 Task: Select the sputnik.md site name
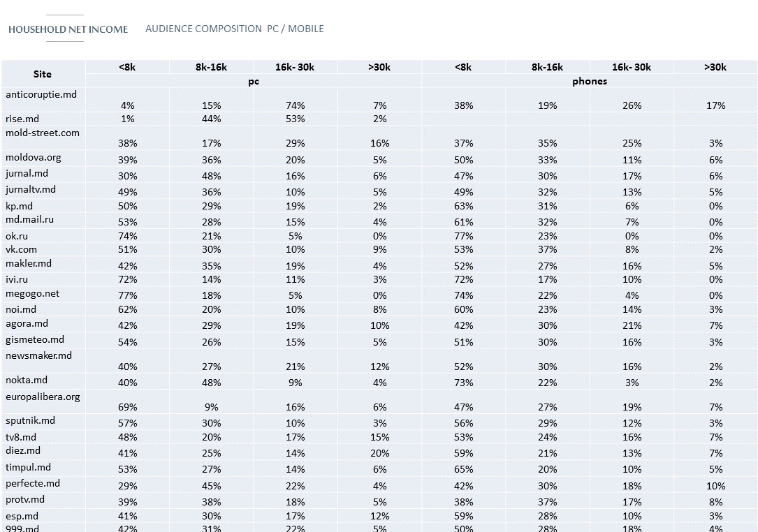(30, 421)
